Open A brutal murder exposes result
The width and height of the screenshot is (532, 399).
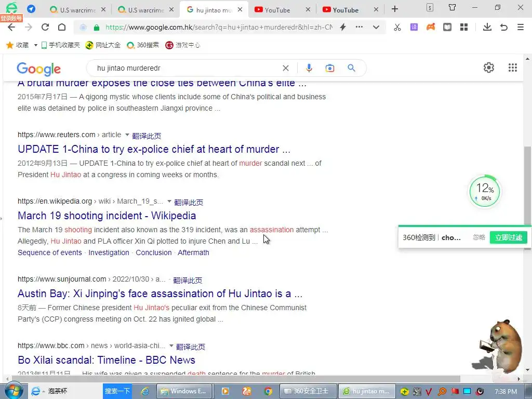(x=162, y=83)
